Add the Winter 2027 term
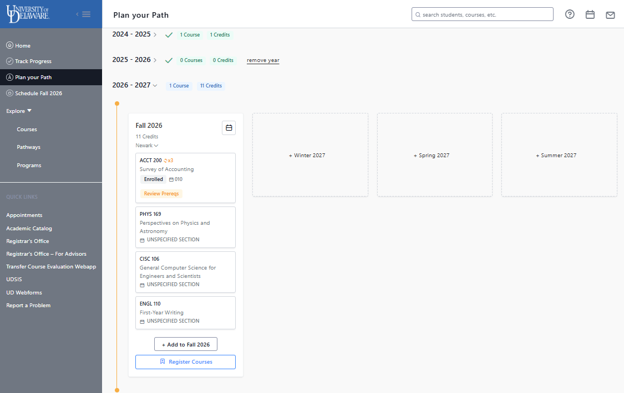624x393 pixels. click(310, 155)
